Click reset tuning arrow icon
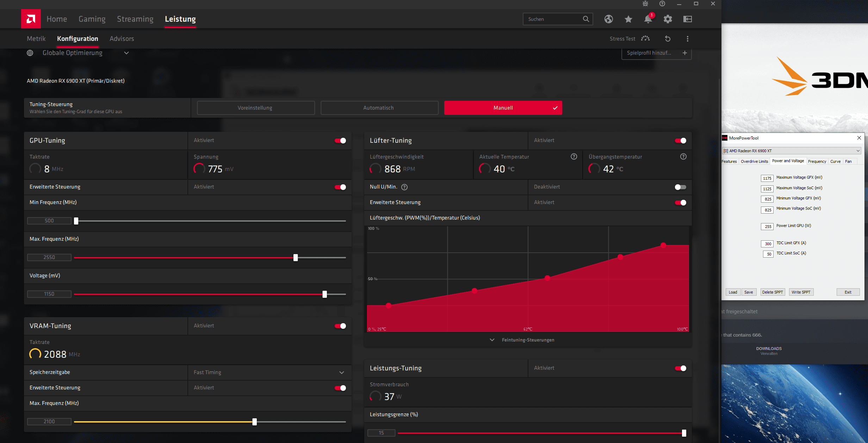868x443 pixels. [668, 39]
